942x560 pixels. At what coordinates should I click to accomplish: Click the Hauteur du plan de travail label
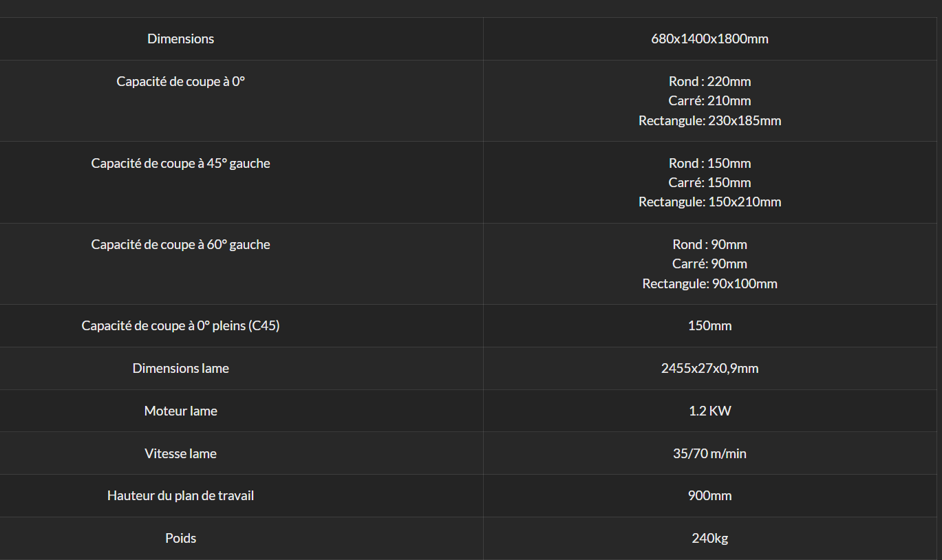pyautogui.click(x=180, y=495)
